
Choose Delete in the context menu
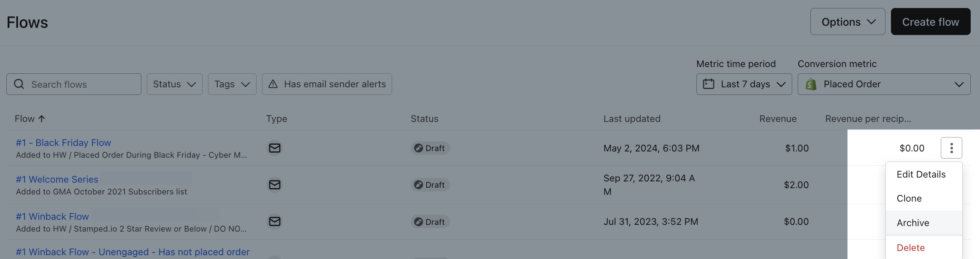(910, 248)
